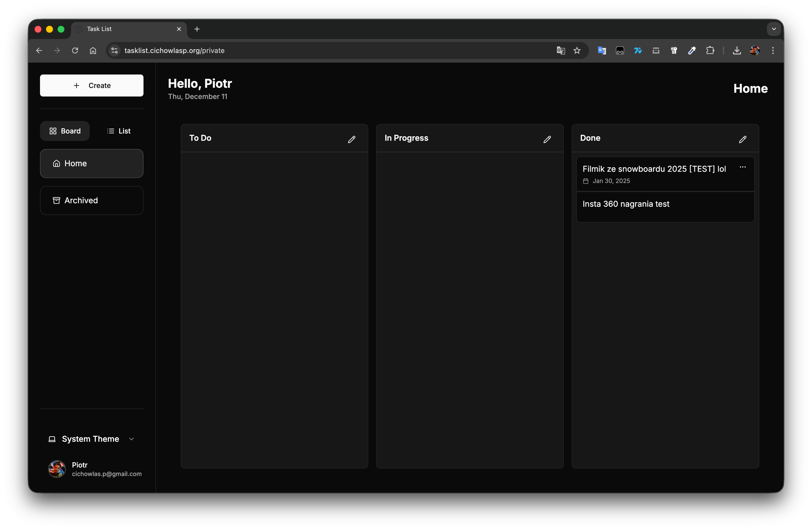812x530 pixels.
Task: Open the snowboard task options menu
Action: pyautogui.click(x=743, y=167)
